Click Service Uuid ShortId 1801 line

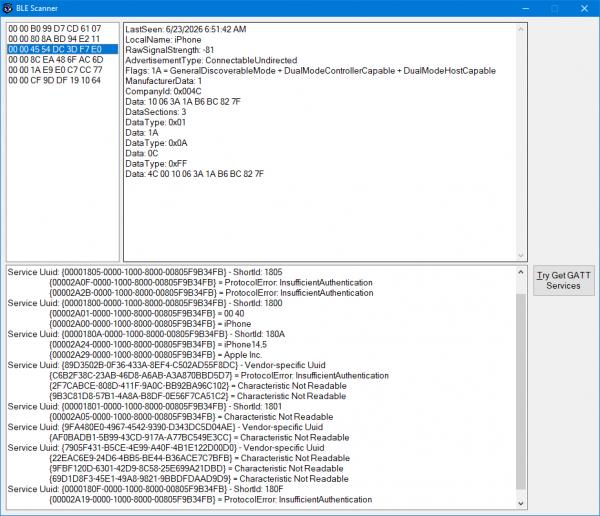(x=145, y=407)
